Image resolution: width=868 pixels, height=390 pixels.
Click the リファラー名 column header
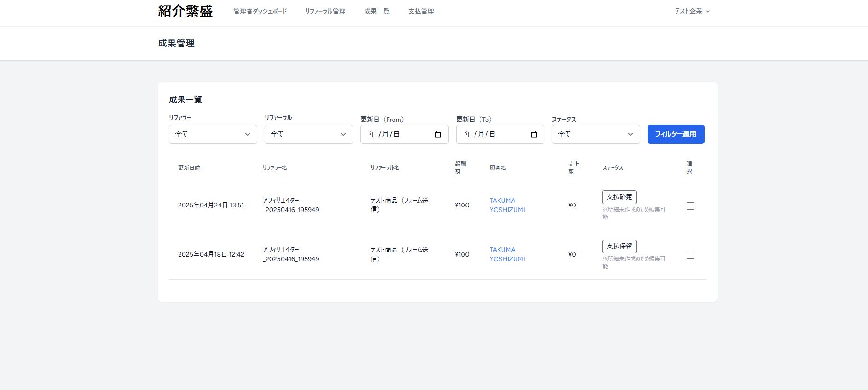click(275, 168)
